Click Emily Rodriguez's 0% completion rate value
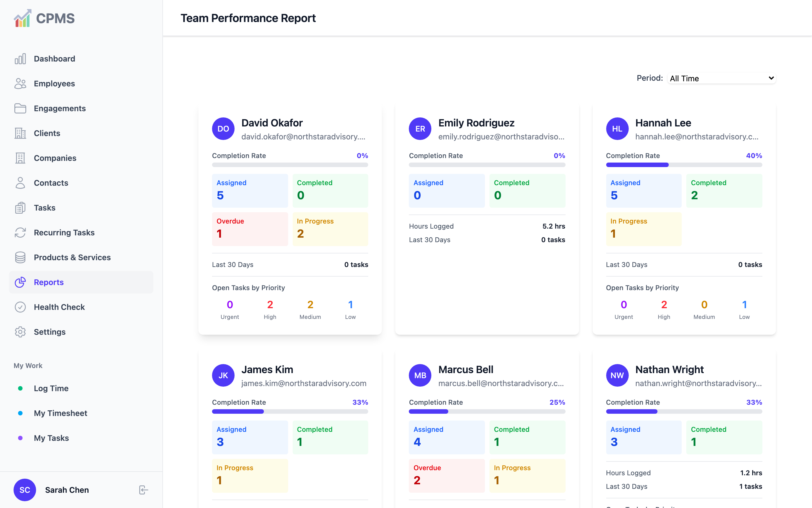 (559, 156)
